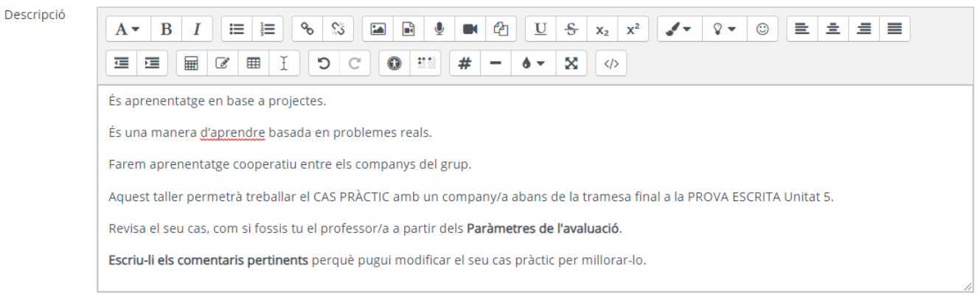Insert a horizontal rule line
The height and width of the screenshot is (299, 980).
point(496,64)
